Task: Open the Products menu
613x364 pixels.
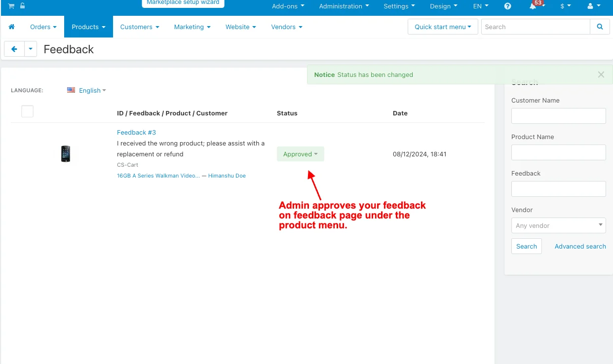Action: coord(88,27)
